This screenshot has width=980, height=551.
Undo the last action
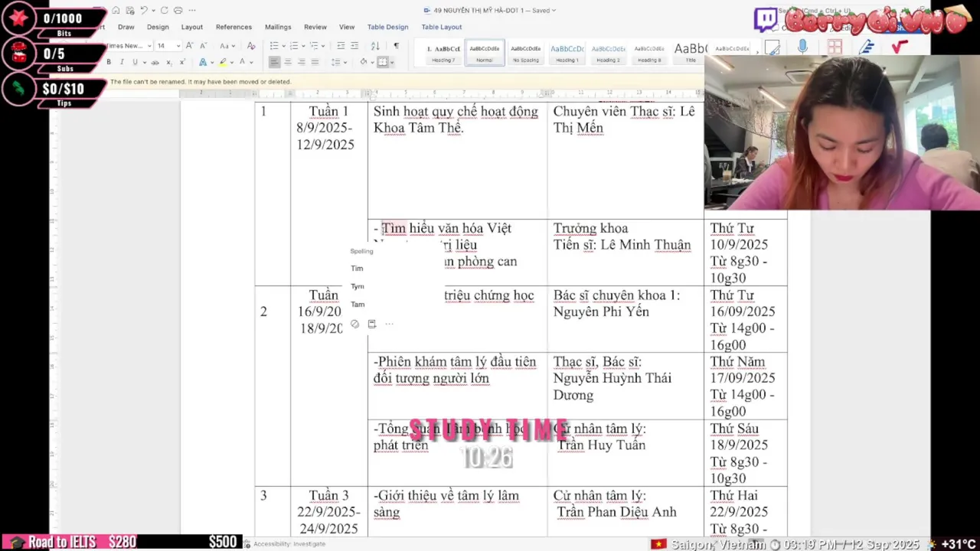tap(143, 11)
